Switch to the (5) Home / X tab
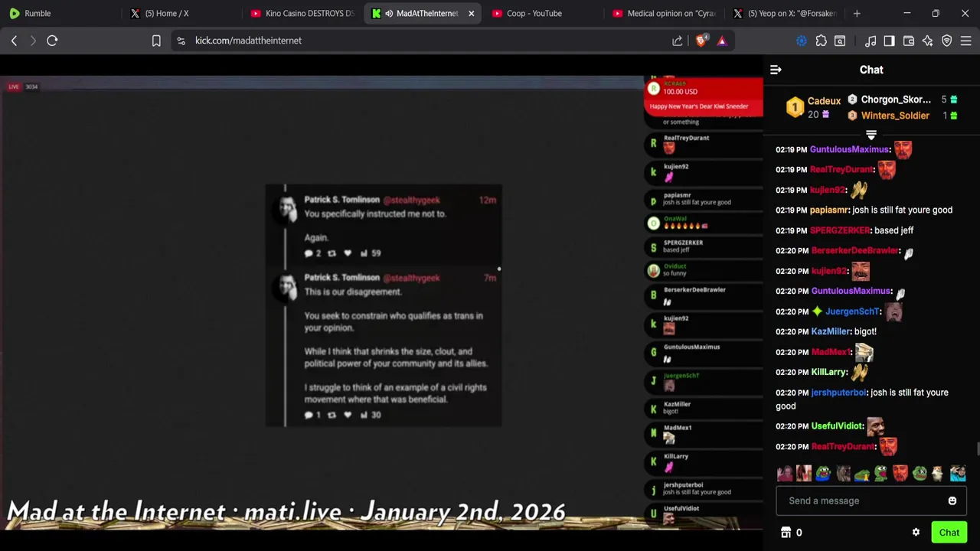Image resolution: width=980 pixels, height=551 pixels. [x=180, y=13]
